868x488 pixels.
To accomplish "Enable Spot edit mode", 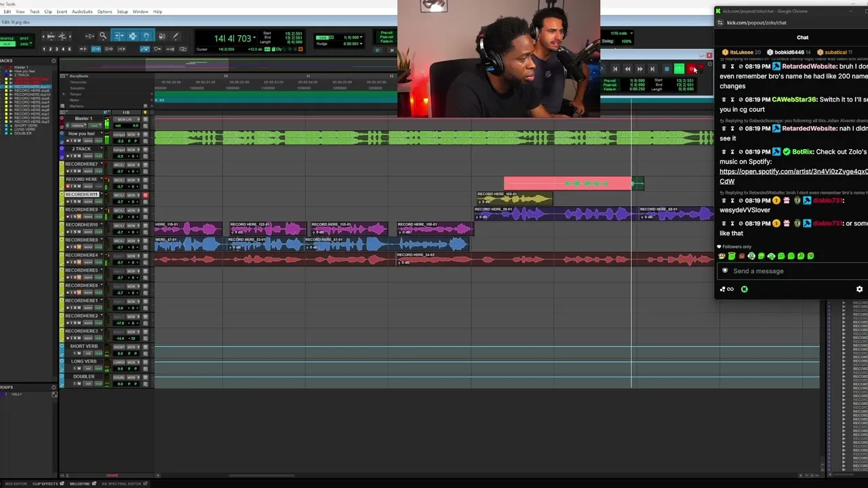I will point(24,39).
